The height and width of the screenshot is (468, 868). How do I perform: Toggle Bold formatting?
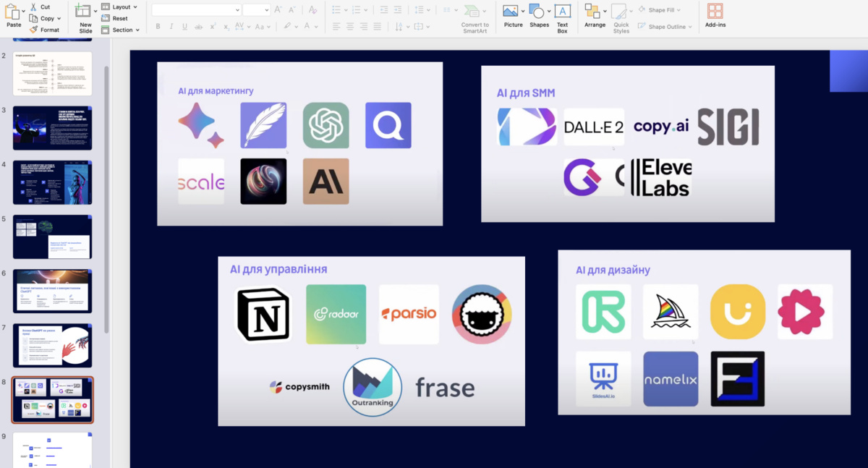pos(158,27)
